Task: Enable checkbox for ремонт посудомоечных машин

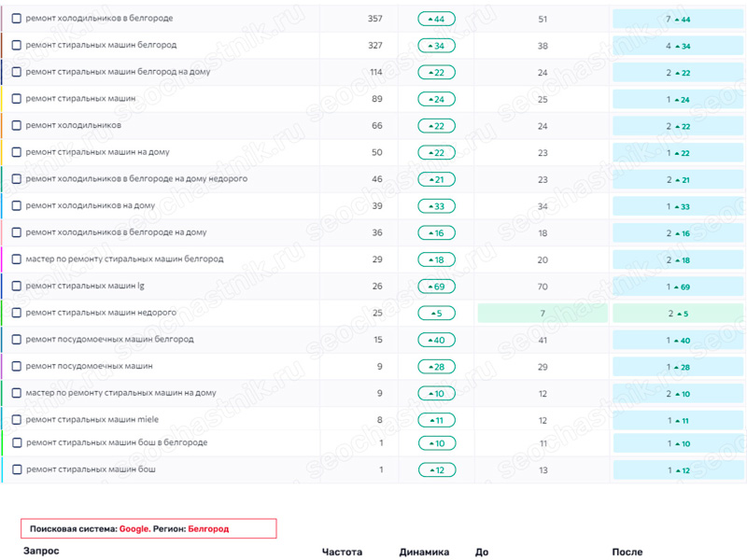Action: click(17, 366)
